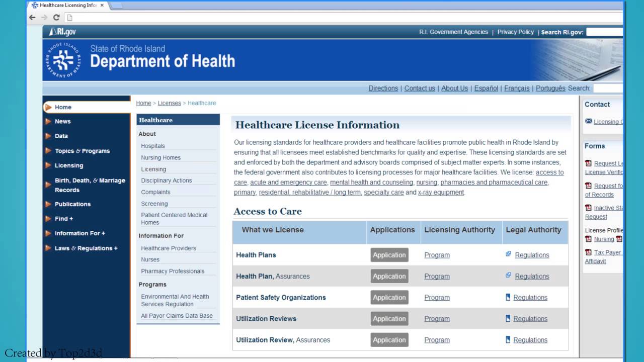Click the external link icon for Health Plans Regulations
This screenshot has height=362, width=644.
click(x=509, y=254)
